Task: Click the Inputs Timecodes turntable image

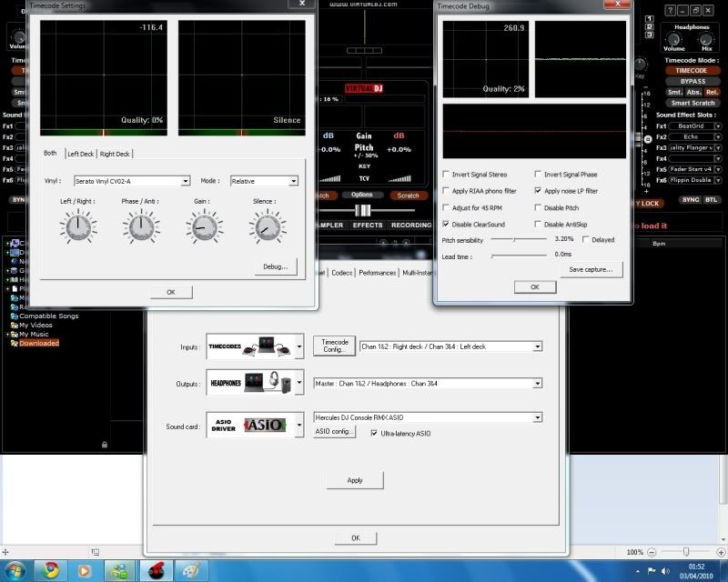Action: pyautogui.click(x=250, y=346)
